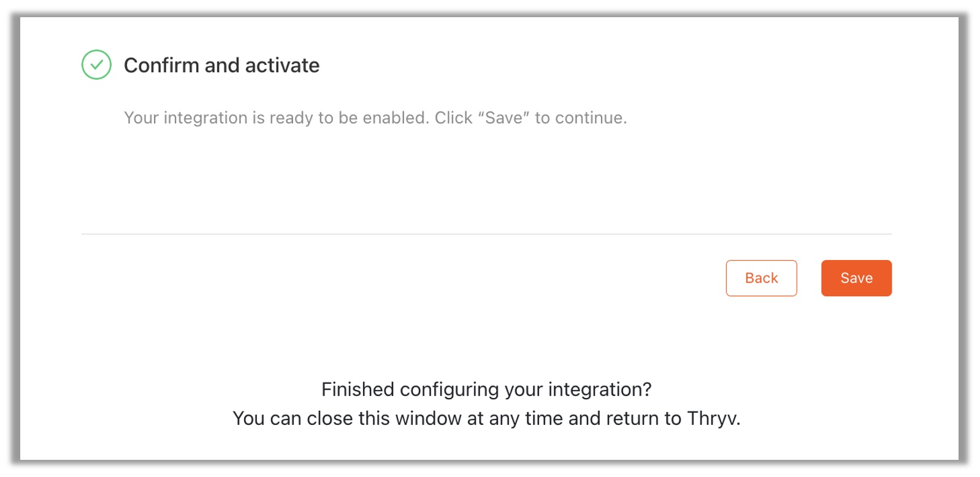Select the "Confirm and activate" heading
The image size is (980, 477).
(221, 65)
